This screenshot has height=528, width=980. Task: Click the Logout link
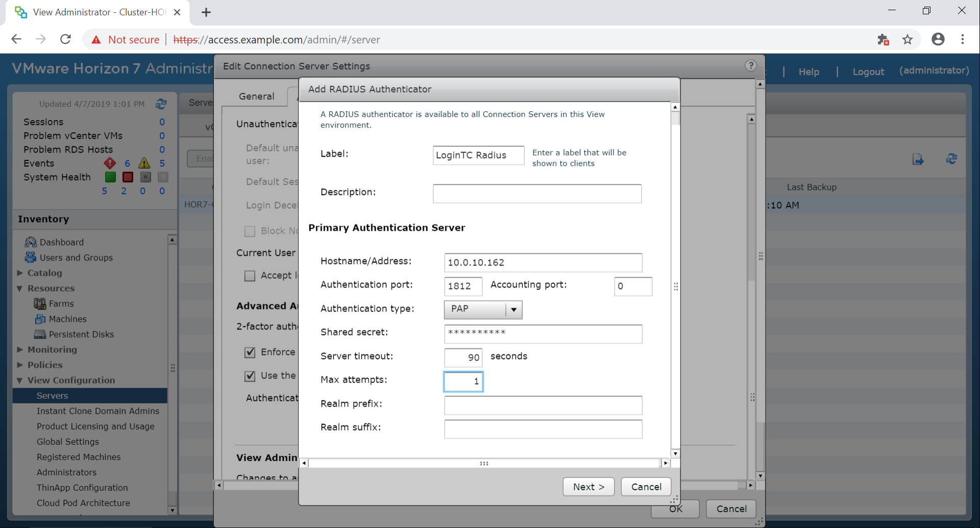868,72
